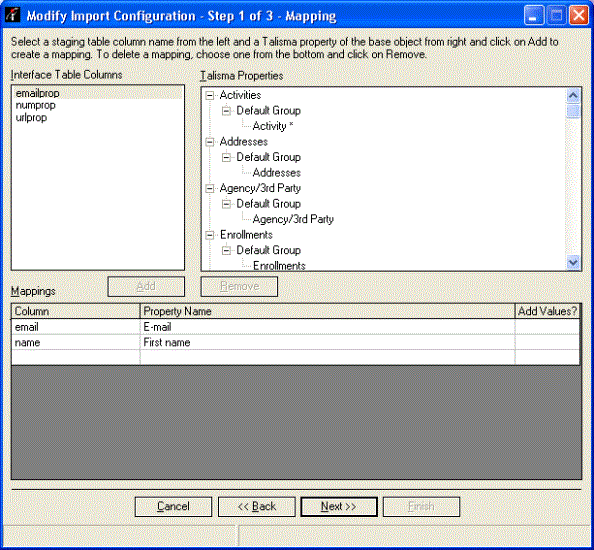
Task: Collapse the Activities tree node
Action: [x=209, y=95]
